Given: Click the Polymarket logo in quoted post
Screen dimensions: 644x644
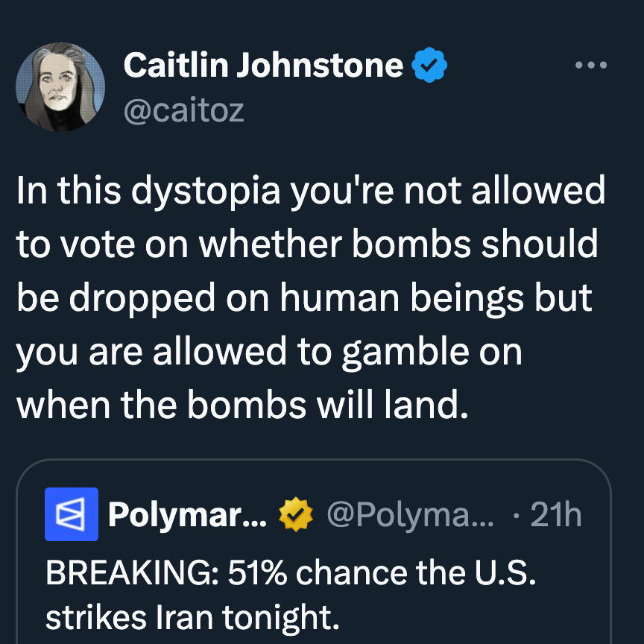Looking at the screenshot, I should 72,514.
